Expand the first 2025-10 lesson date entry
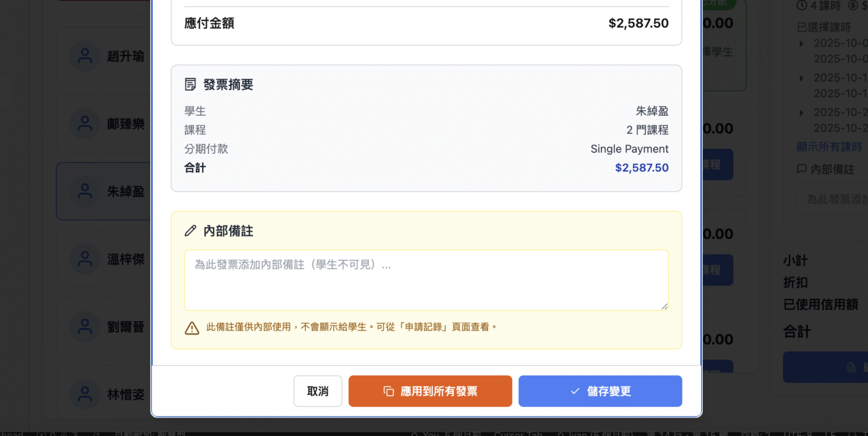 tap(802, 43)
